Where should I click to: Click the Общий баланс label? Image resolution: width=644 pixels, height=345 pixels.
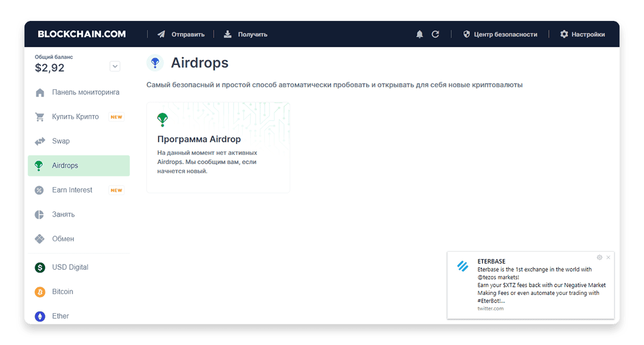tap(54, 57)
